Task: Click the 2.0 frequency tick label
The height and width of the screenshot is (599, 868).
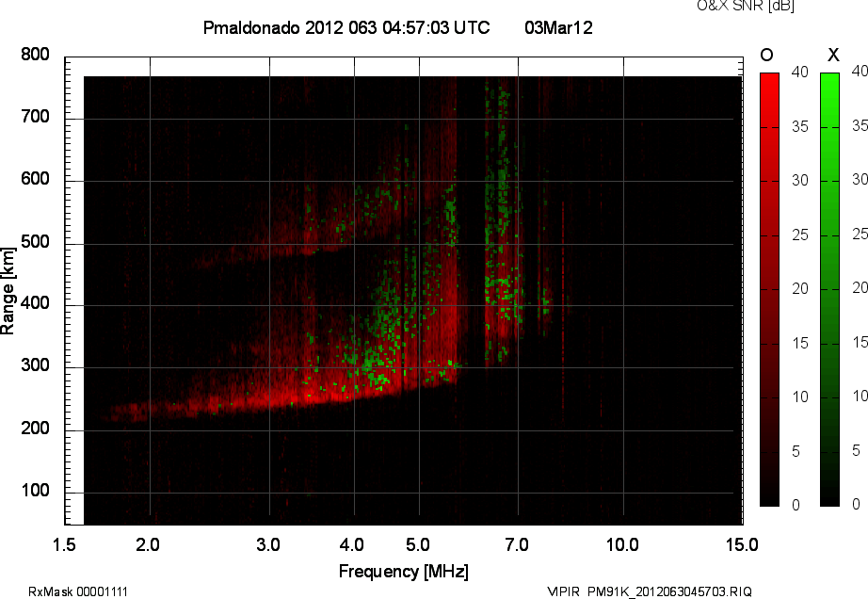Action: 148,544
